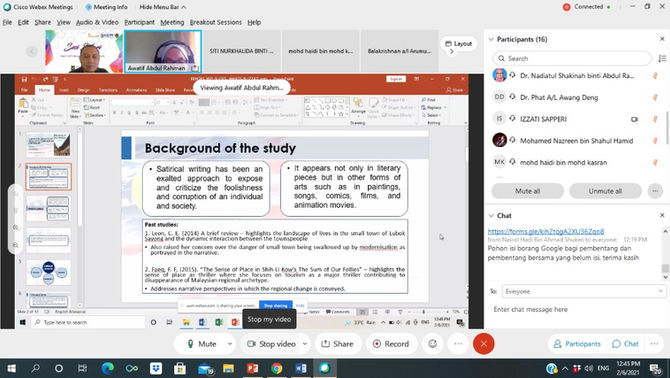Toggle mute for Mohamed Nazreen bin Shahul Hamid
Screen dimensions: 670x378
(x=655, y=141)
